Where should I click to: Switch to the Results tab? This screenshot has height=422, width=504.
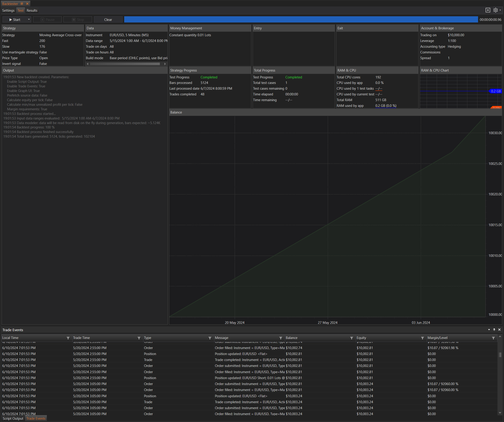(32, 11)
